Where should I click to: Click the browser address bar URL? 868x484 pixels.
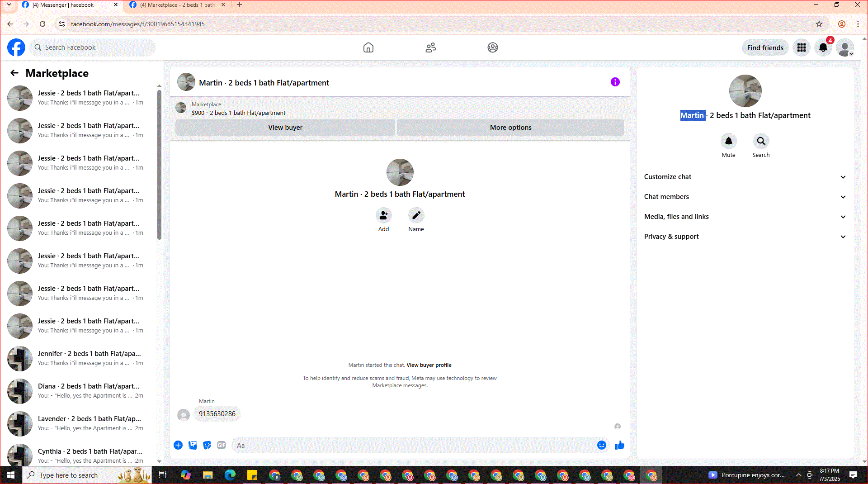click(x=138, y=24)
